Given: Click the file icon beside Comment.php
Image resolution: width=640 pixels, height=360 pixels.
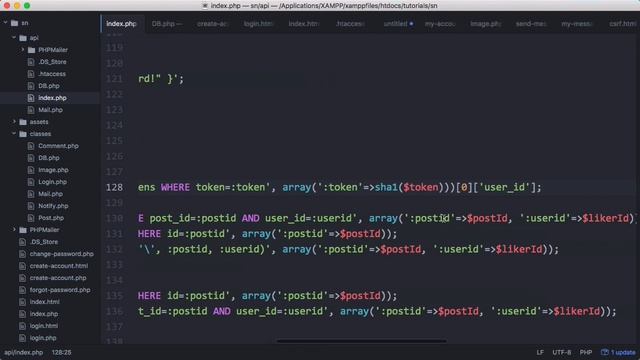Looking at the screenshot, I should (x=31, y=146).
